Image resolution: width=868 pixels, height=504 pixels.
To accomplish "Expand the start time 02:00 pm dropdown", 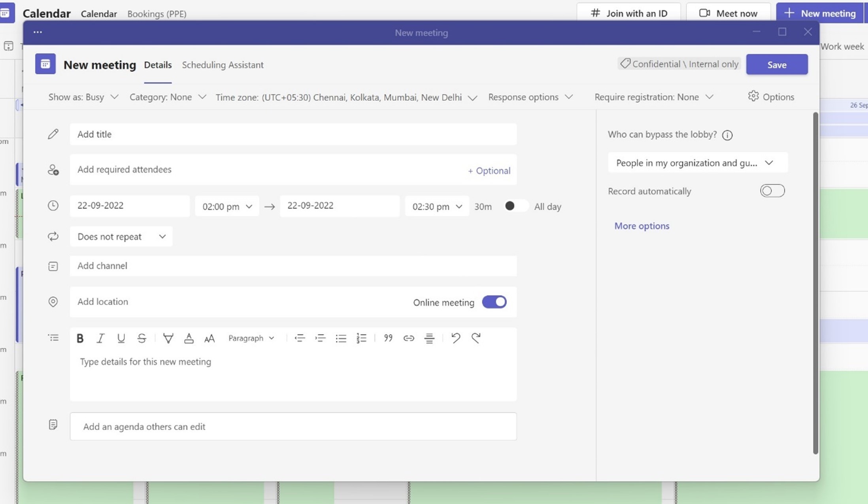I will 227,207.
